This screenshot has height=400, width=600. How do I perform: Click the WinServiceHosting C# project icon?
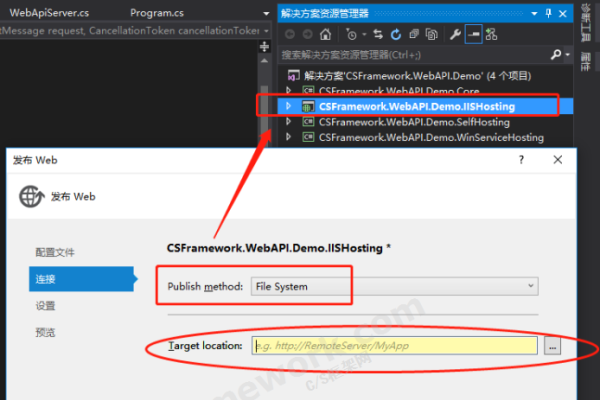[308, 137]
